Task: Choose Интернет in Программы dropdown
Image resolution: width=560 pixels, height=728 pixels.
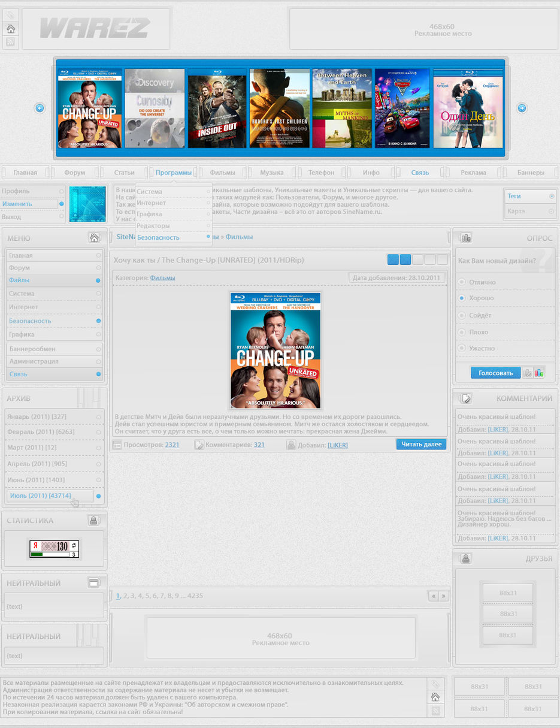Action: [174, 203]
